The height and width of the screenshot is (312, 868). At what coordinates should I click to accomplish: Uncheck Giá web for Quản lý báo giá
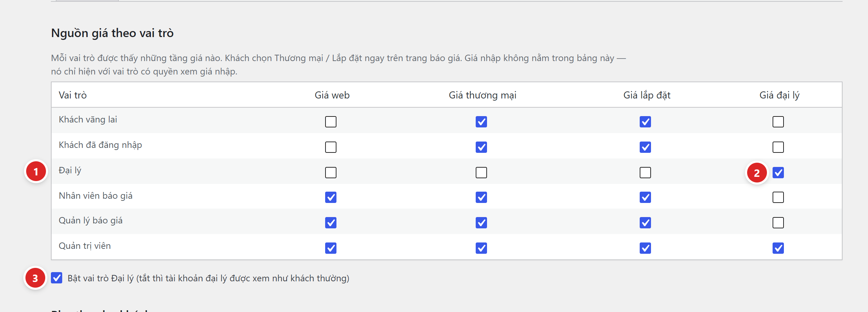[x=331, y=223]
